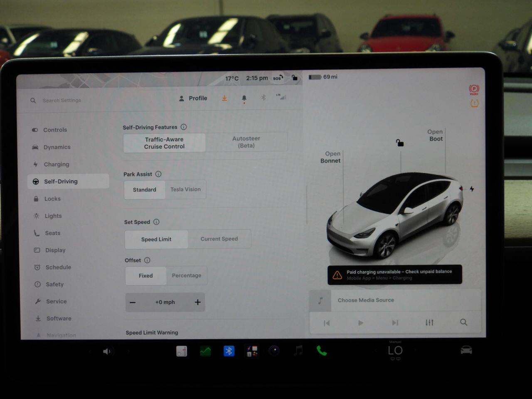The width and height of the screenshot is (532, 399).
Task: Select the Charging bolt icon
Action: click(35, 164)
